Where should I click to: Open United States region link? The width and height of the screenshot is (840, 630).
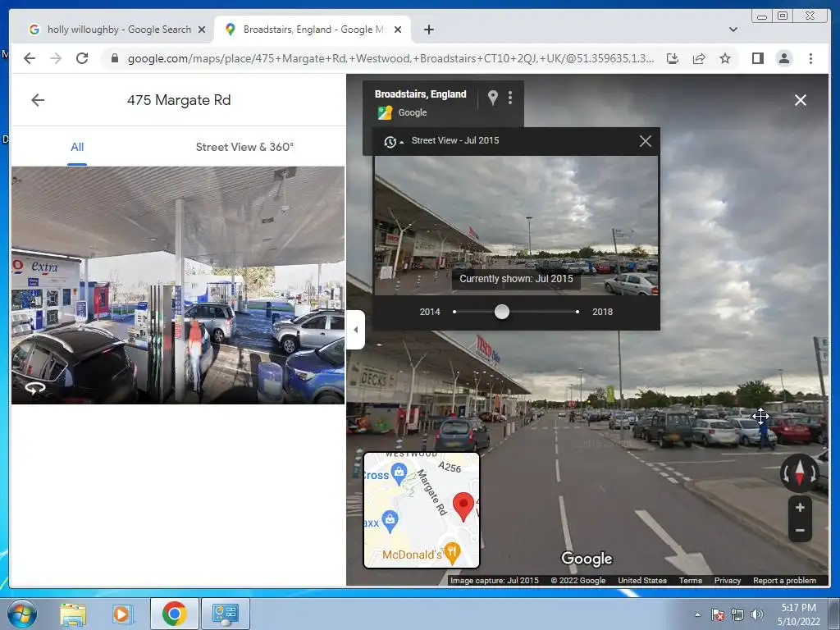[x=642, y=580]
